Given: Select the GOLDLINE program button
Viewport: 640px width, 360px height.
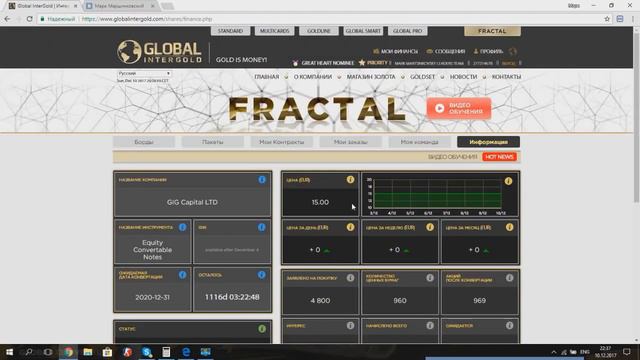Looking at the screenshot, I should click(x=319, y=31).
